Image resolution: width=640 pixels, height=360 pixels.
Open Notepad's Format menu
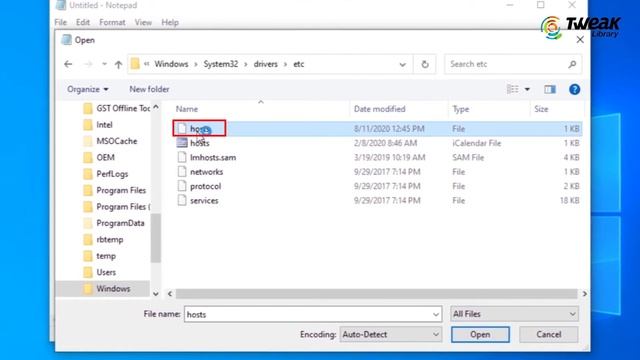[x=112, y=22]
